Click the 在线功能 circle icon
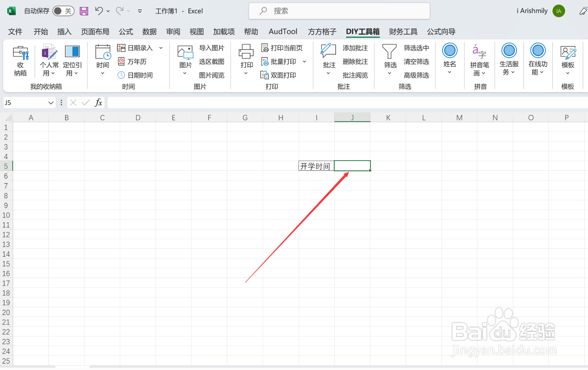 coord(538,50)
